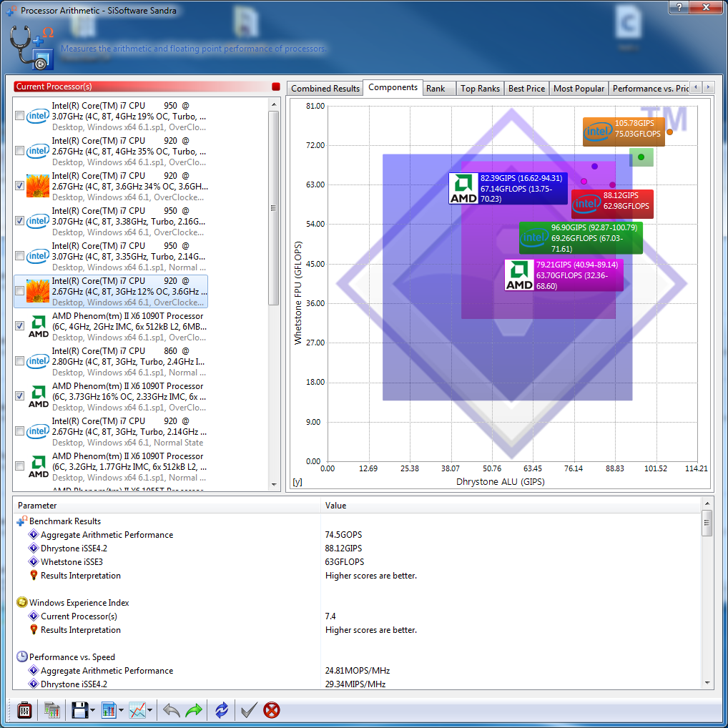The height and width of the screenshot is (728, 728).
Task: Click the Benchmark Results section icon
Action: 22,521
